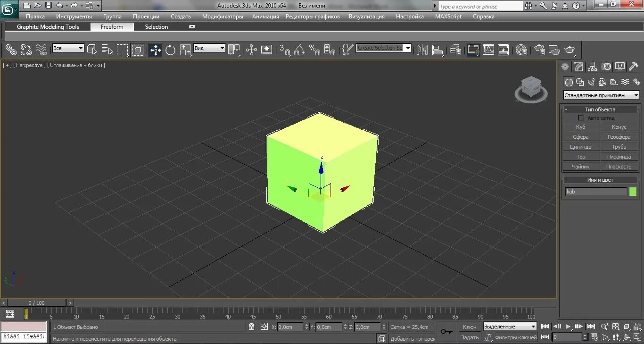
Task: Open the Все selection filter dropdown
Action: [68, 48]
